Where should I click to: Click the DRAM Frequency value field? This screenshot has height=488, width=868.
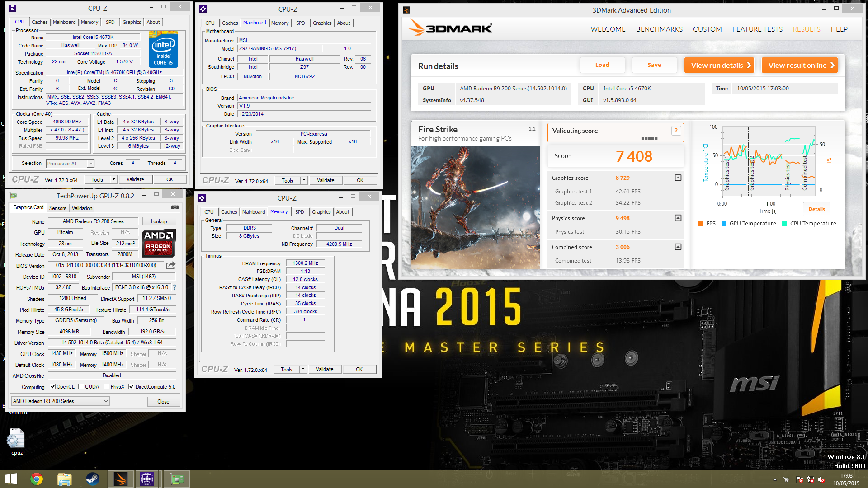pos(305,263)
